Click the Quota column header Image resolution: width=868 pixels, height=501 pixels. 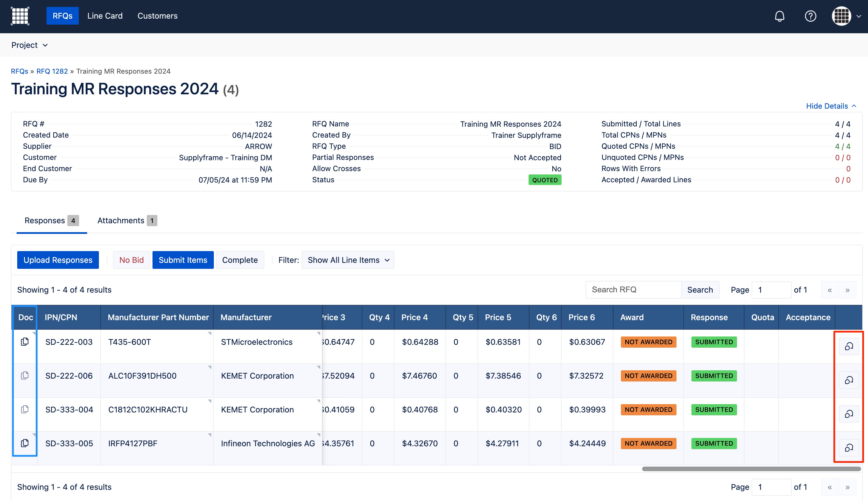pyautogui.click(x=762, y=317)
